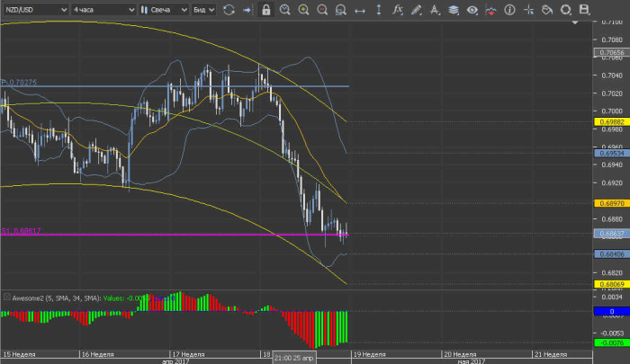Toggle the chart lock icon
The width and height of the screenshot is (630, 364).
click(x=266, y=10)
